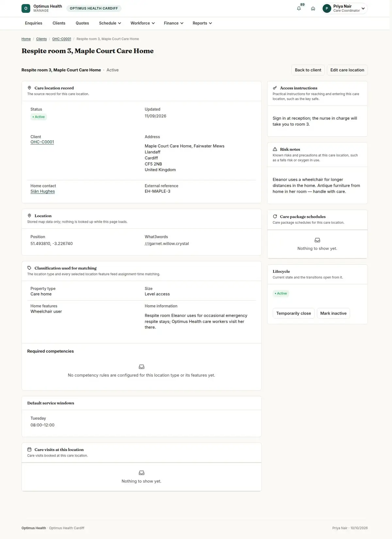Follow the Home breadcrumb link
The width and height of the screenshot is (392, 539).
(x=26, y=39)
